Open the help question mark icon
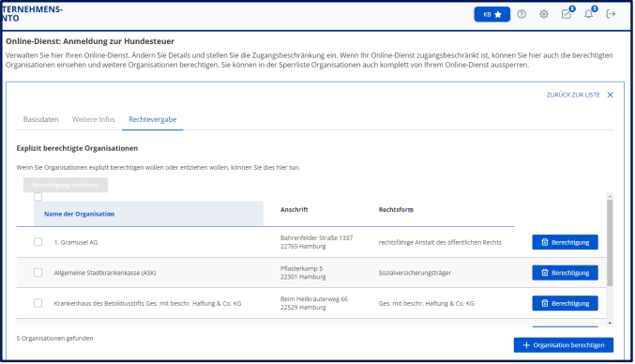635x364 pixels. [522, 14]
